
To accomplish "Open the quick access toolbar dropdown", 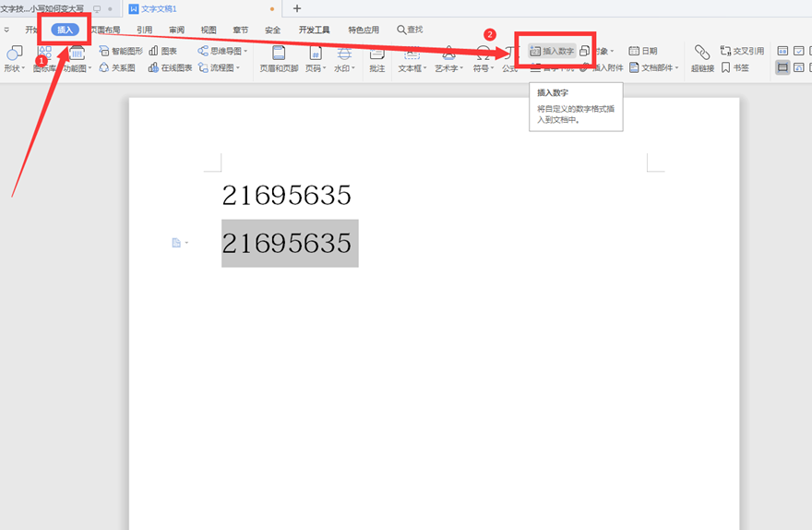I will tap(6, 30).
